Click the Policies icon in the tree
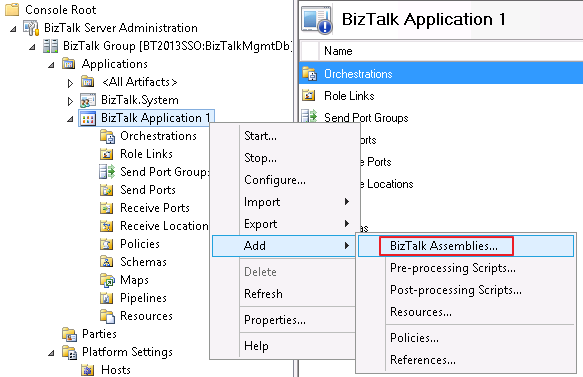 click(107, 244)
